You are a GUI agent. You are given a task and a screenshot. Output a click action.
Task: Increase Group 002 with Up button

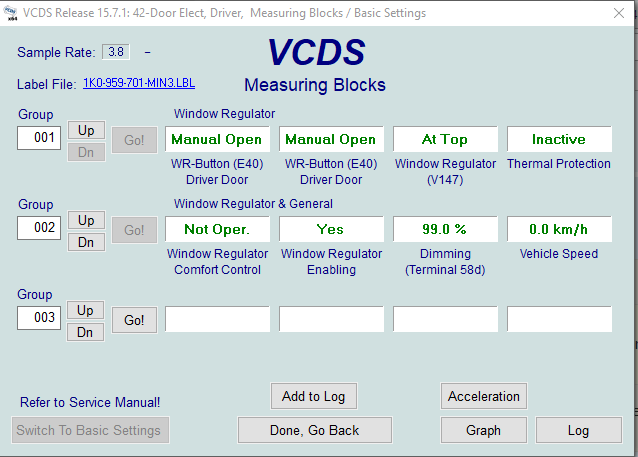click(86, 221)
